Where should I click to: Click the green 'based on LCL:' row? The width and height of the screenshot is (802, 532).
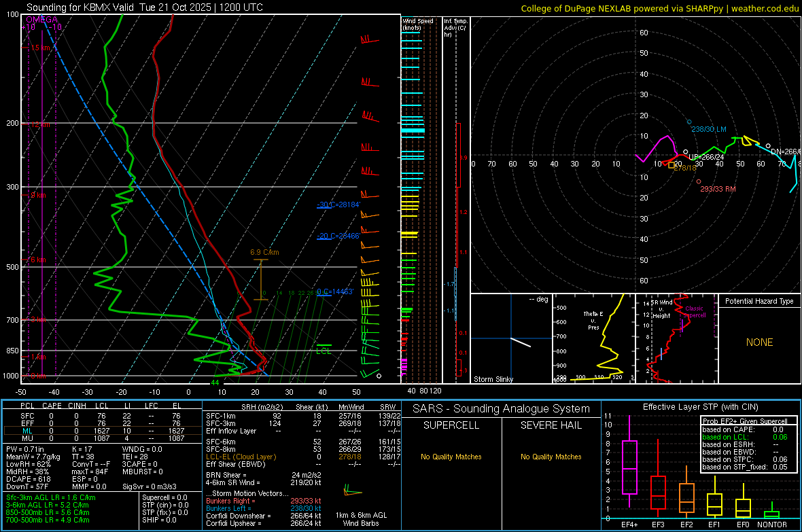[745, 437]
